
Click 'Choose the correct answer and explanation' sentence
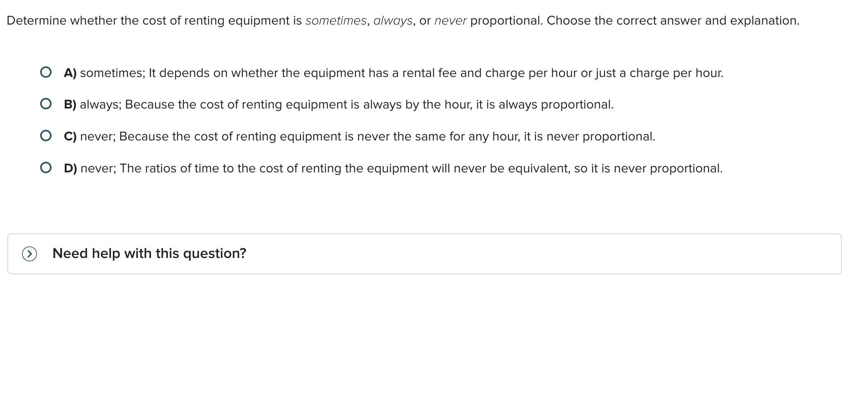point(673,20)
